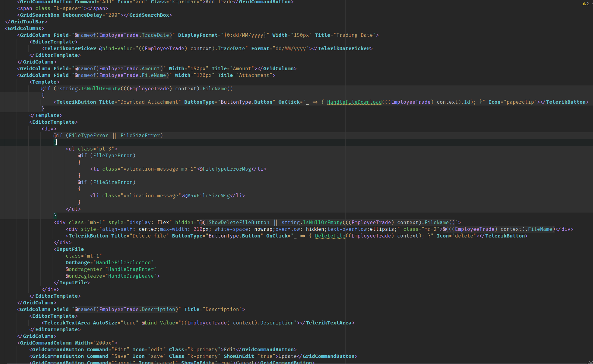The image size is (593, 364).
Task: Click the up arrow next to warnings count
Action: (592, 4)
